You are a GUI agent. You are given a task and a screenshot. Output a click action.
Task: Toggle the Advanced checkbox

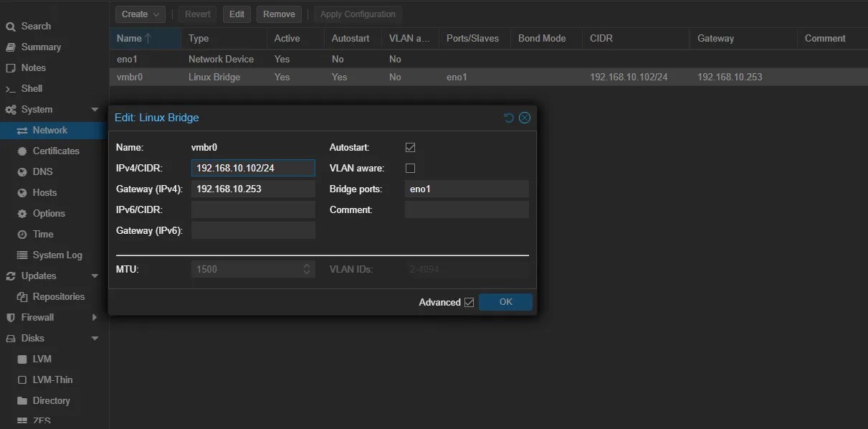469,303
